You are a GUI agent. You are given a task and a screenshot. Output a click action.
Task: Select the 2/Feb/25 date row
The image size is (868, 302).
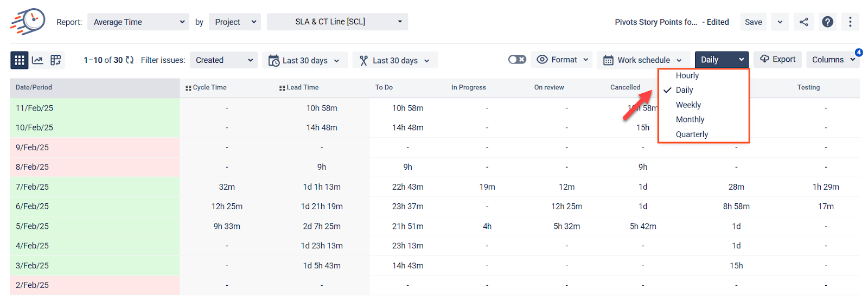pos(95,285)
